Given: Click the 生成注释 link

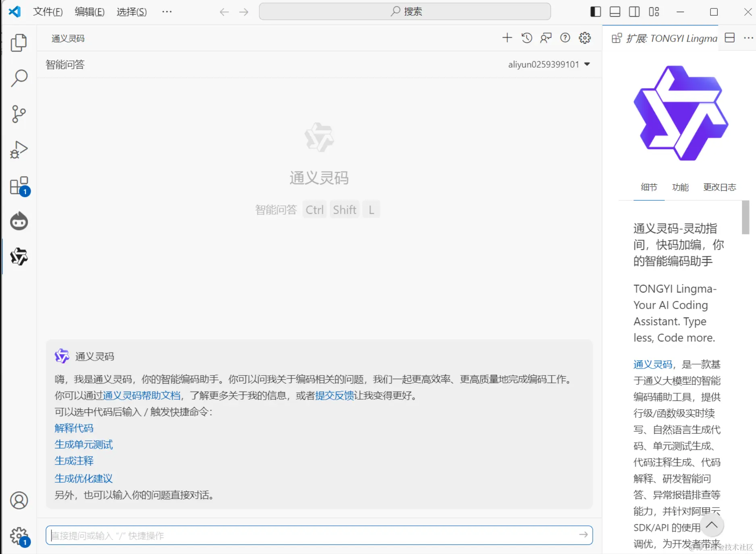Looking at the screenshot, I should click(74, 461).
